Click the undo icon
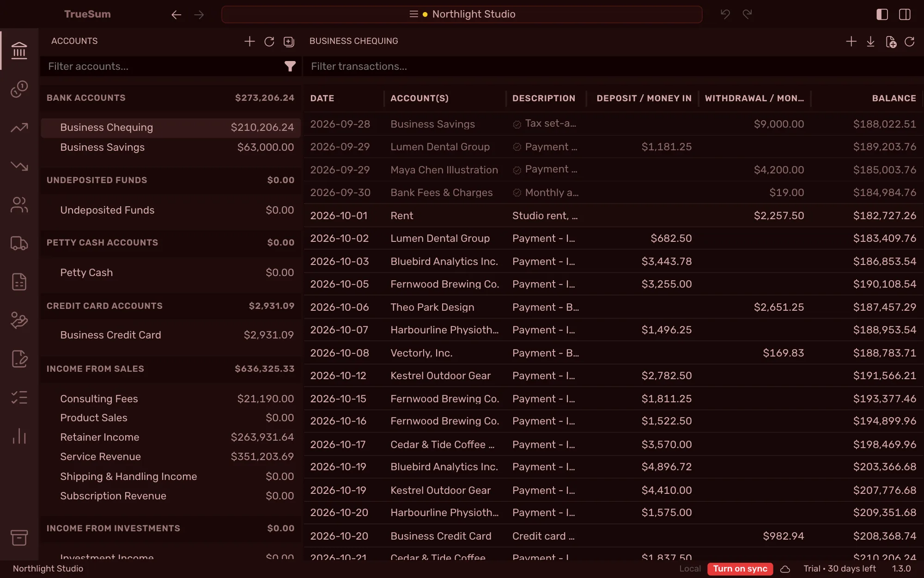Image resolution: width=924 pixels, height=578 pixels. click(725, 14)
